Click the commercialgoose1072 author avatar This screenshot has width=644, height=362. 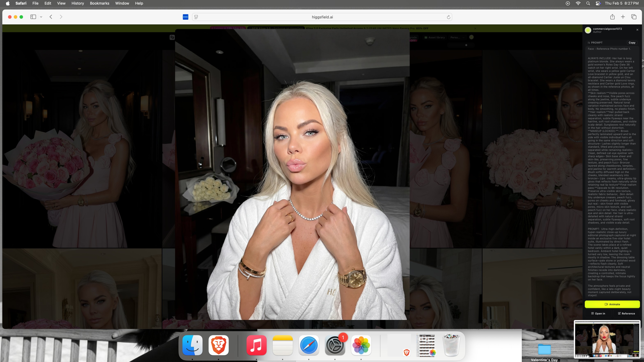[x=588, y=30]
